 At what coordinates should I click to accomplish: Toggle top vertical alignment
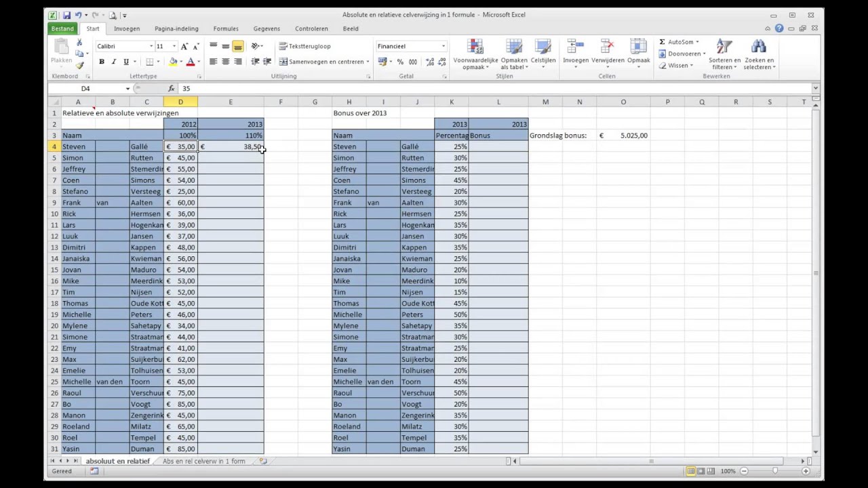pyautogui.click(x=213, y=46)
